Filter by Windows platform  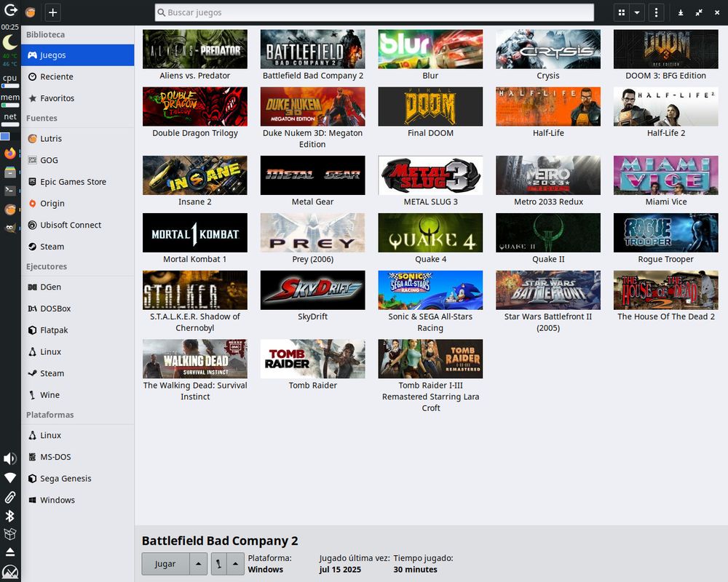coord(78,500)
